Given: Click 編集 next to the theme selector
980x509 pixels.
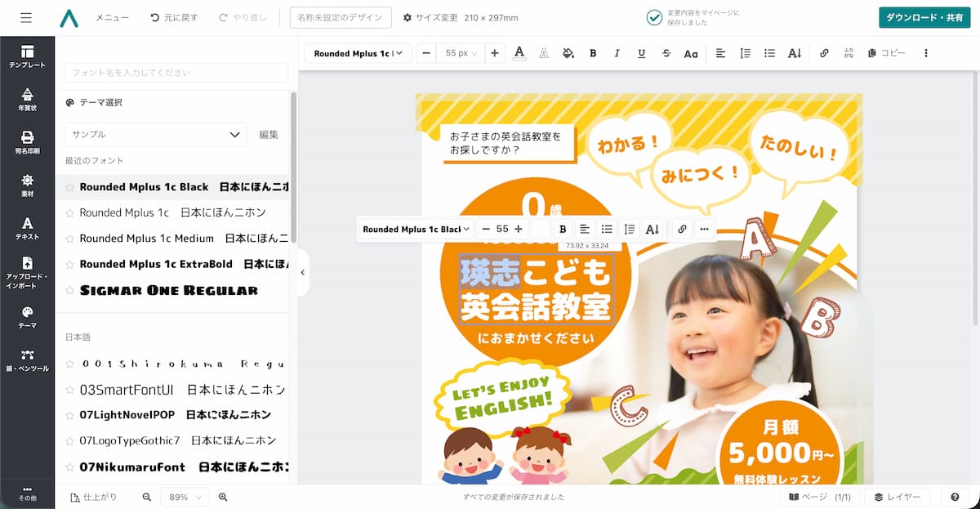Looking at the screenshot, I should point(269,134).
